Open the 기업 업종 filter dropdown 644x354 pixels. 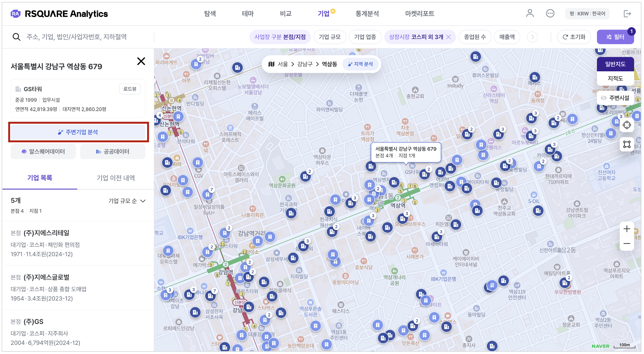click(x=365, y=37)
